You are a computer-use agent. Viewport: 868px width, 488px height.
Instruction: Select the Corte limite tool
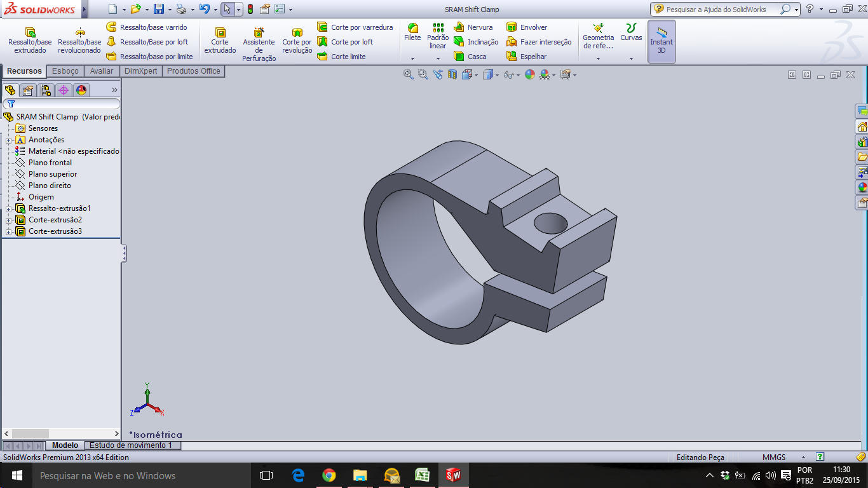[x=341, y=57]
